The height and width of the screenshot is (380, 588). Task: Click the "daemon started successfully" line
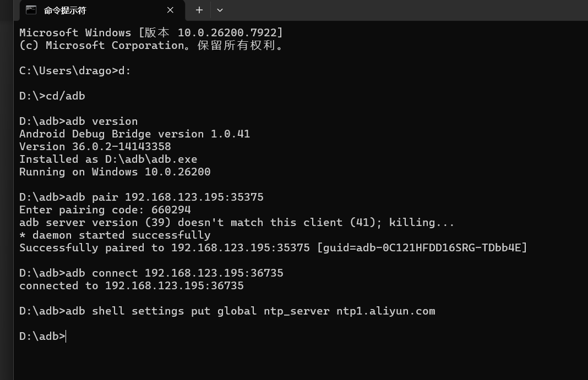click(115, 235)
